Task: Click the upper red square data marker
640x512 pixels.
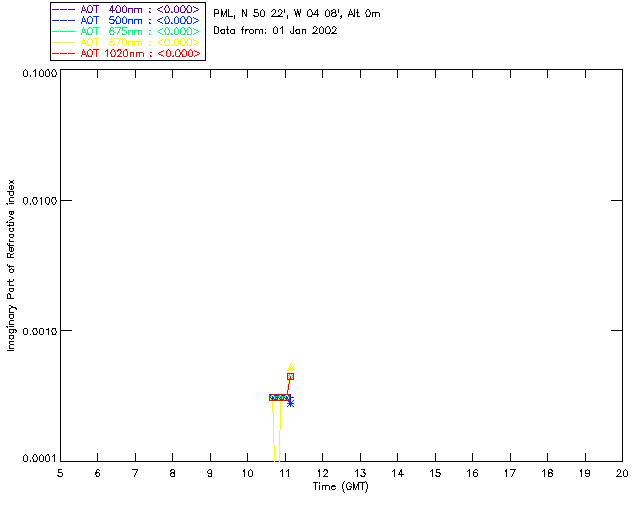Action: point(290,376)
